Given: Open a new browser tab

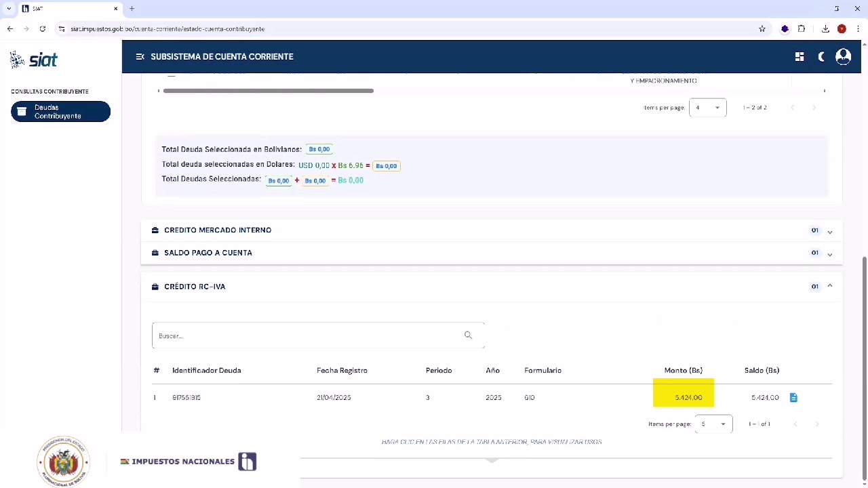Looking at the screenshot, I should pyautogui.click(x=132, y=9).
